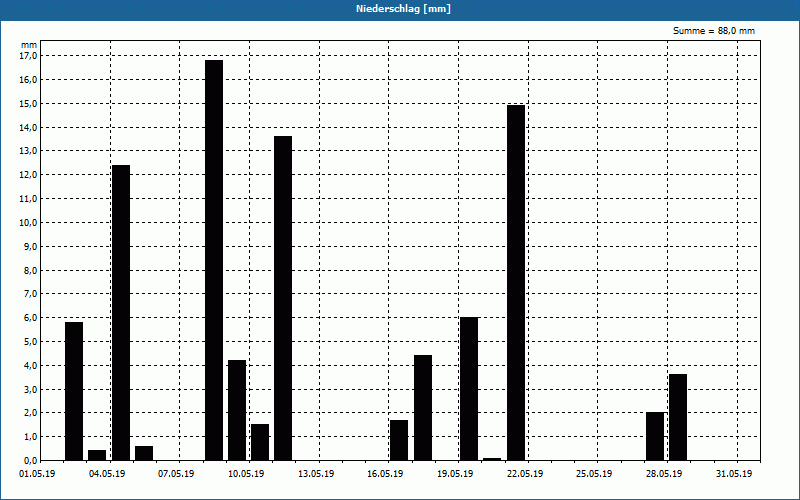Select the "11,0" y-axis label

tap(29, 199)
